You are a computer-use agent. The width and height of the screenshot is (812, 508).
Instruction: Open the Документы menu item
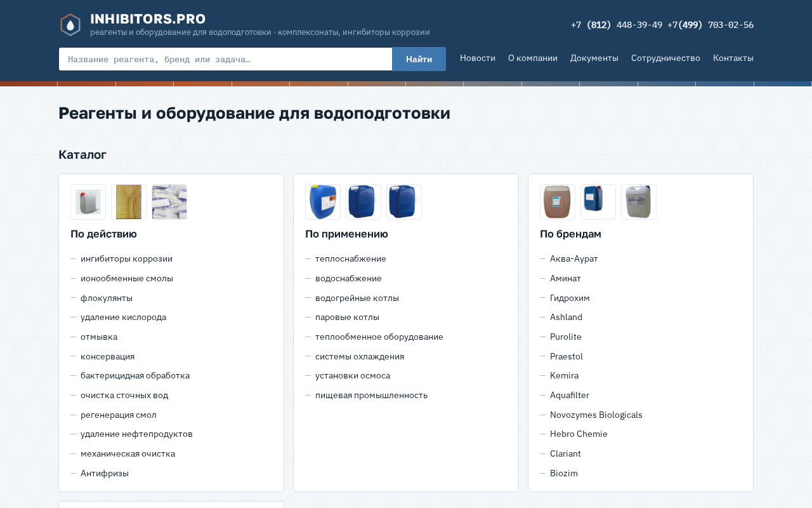click(594, 58)
